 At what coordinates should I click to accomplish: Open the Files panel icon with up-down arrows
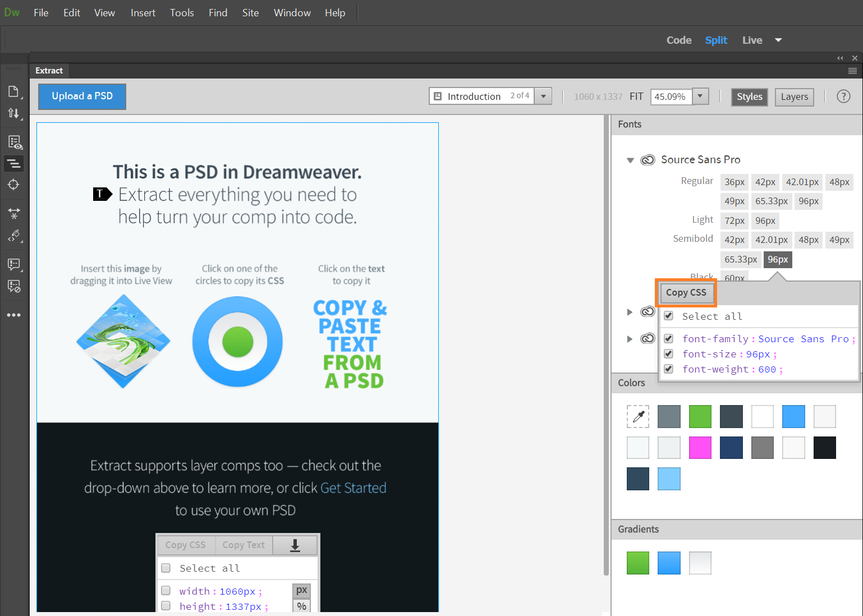point(14,113)
